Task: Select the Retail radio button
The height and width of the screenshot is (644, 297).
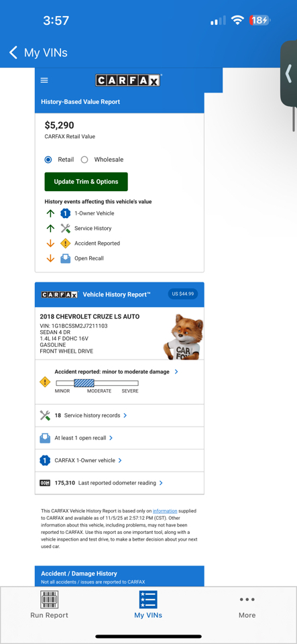Action: tap(48, 160)
